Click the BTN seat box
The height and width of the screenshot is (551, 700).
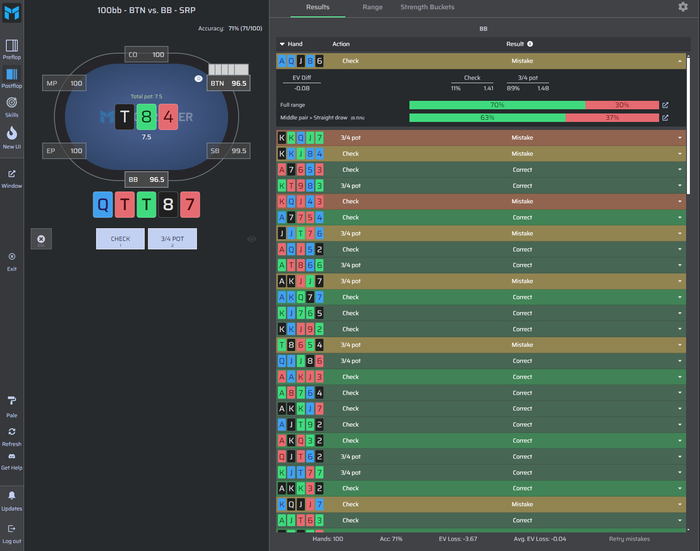228,83
